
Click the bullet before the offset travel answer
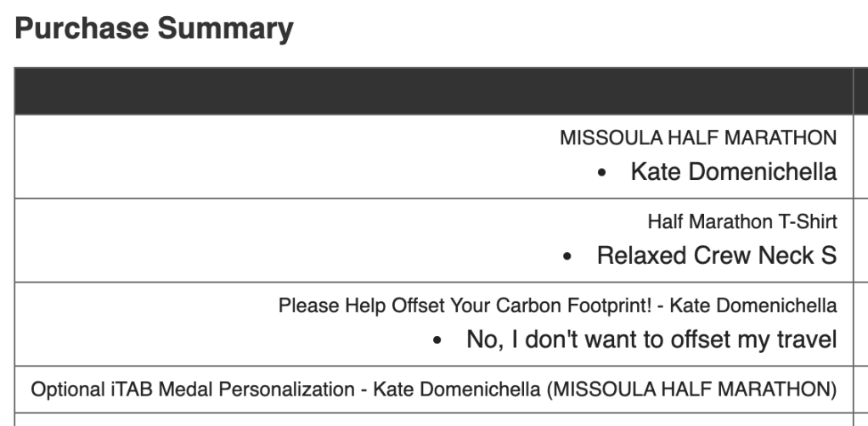pos(437,341)
